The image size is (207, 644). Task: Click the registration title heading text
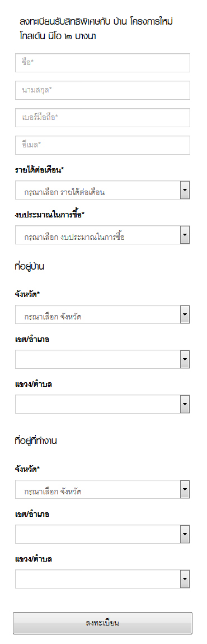pos(99,29)
